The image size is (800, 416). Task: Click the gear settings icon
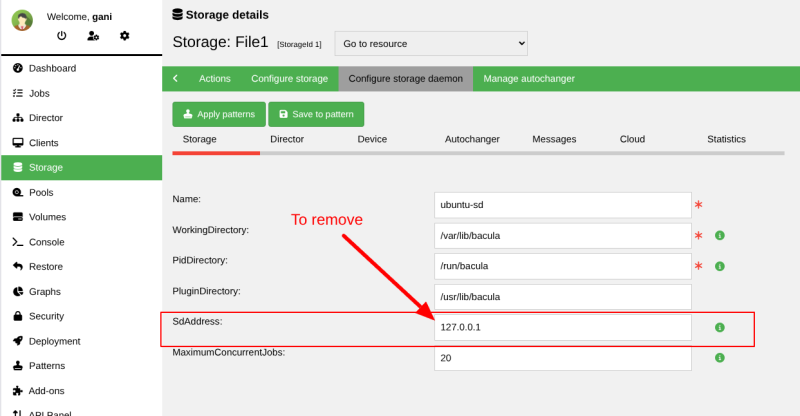pyautogui.click(x=125, y=36)
